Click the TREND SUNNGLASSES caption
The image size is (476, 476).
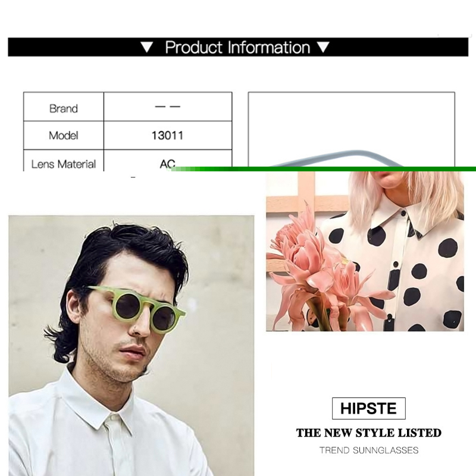coord(369,450)
